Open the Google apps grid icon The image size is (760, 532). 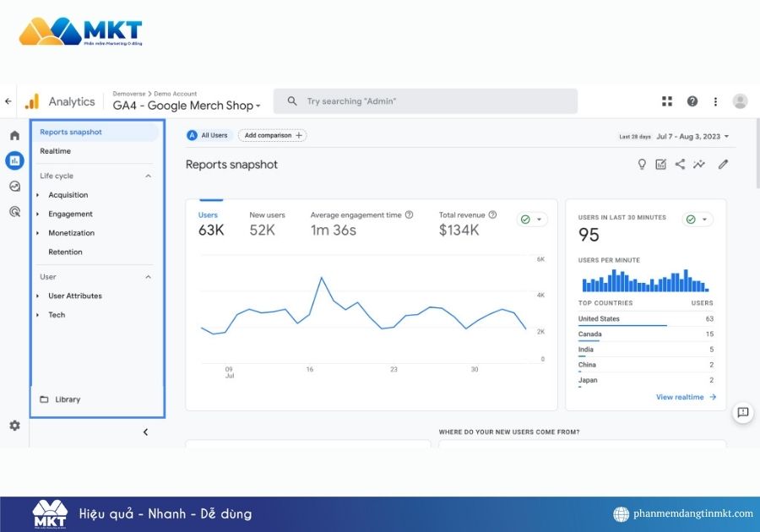tap(667, 101)
